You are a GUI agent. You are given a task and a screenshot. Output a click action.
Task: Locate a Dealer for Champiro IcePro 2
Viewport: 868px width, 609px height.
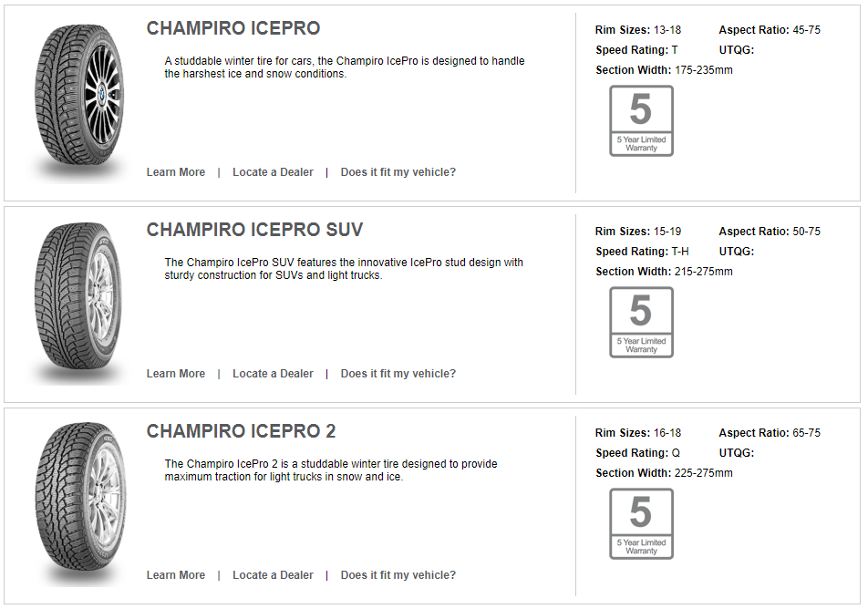pyautogui.click(x=273, y=575)
